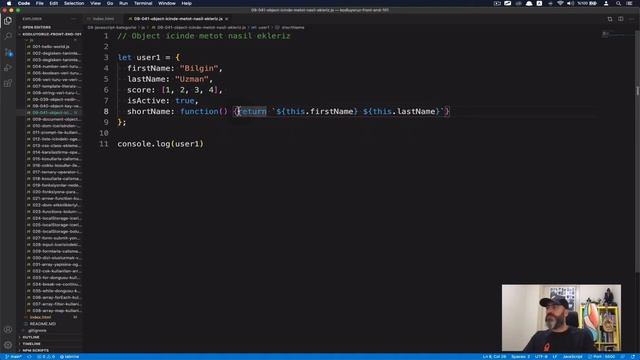640x360 pixels.
Task: Open the editor more actions ellipsis
Action: pyautogui.click(x=631, y=19)
